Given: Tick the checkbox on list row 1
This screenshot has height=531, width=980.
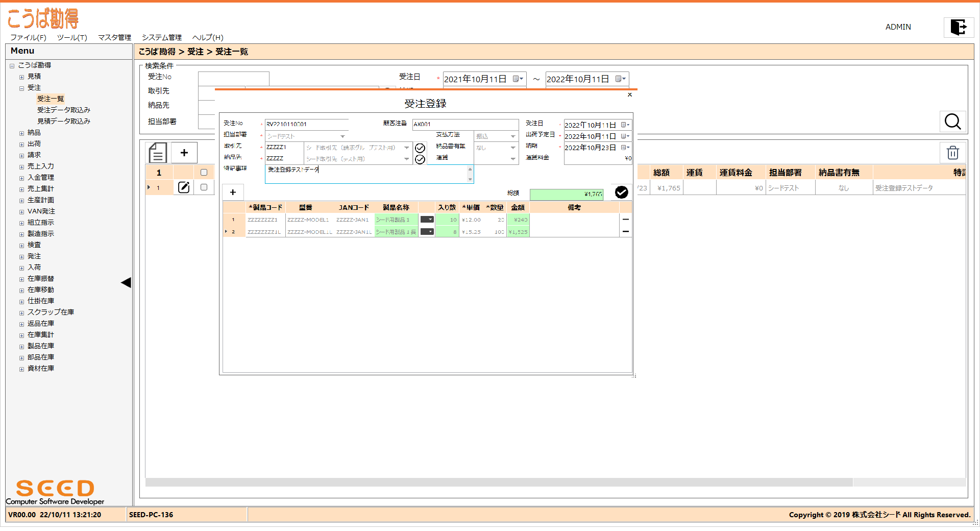Looking at the screenshot, I should coord(204,187).
